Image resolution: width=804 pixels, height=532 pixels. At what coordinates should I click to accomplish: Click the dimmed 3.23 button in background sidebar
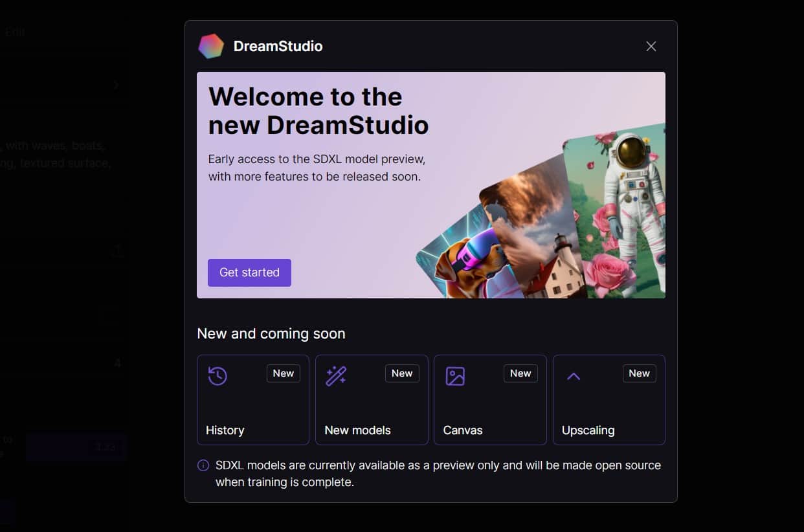76,447
